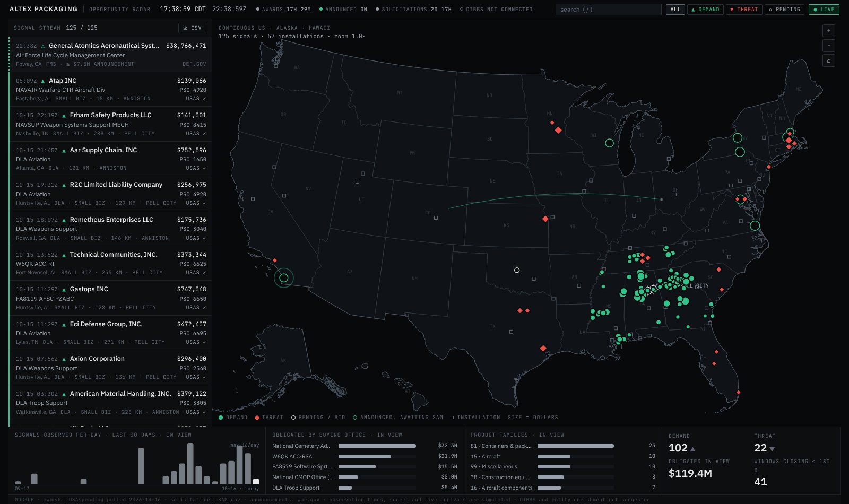Image resolution: width=849 pixels, height=504 pixels.
Task: Switch to the CONTIGUOUS US map view
Action: pyautogui.click(x=242, y=28)
